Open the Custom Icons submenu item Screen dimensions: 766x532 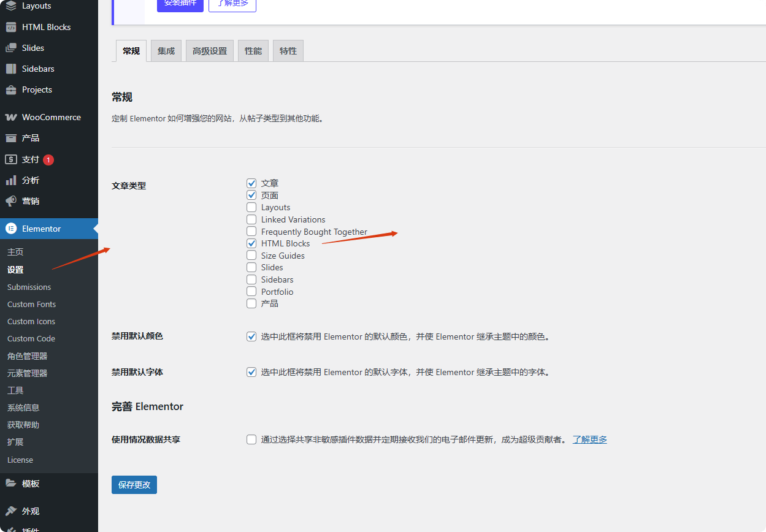click(31, 321)
